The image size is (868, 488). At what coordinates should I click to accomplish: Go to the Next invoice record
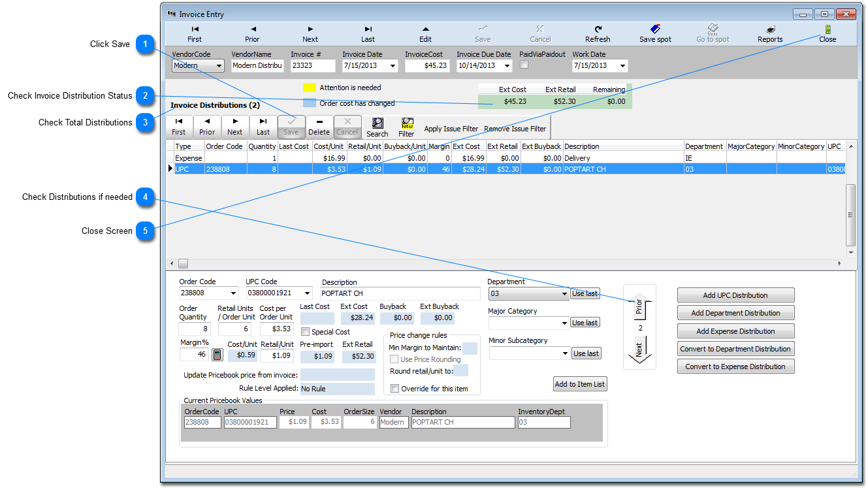(x=310, y=33)
